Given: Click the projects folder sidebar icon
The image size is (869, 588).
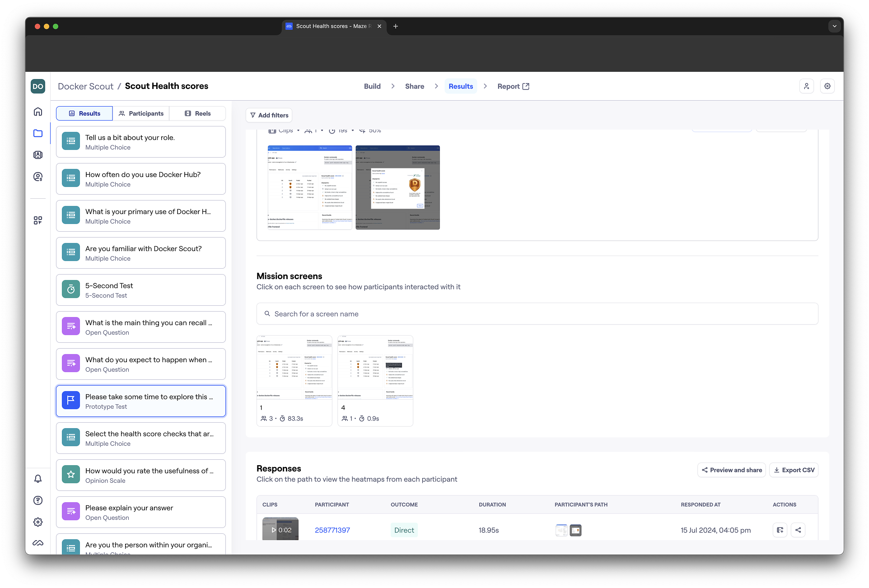Looking at the screenshot, I should point(38,133).
